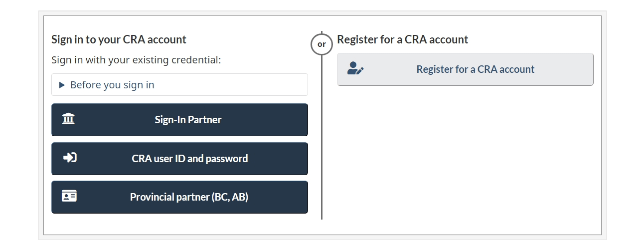Click the "Sign in to your CRA account" heading
The image size is (644, 248).
click(x=119, y=39)
